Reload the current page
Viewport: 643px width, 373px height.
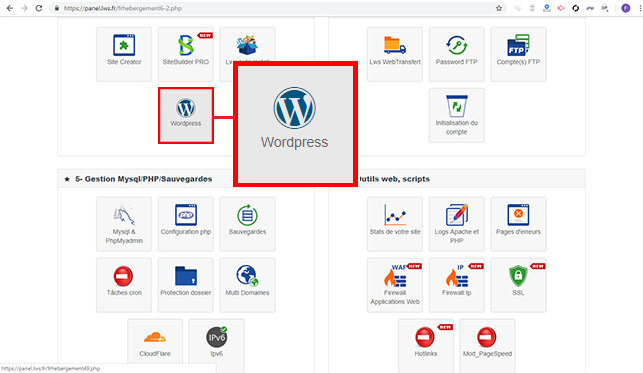[39, 8]
